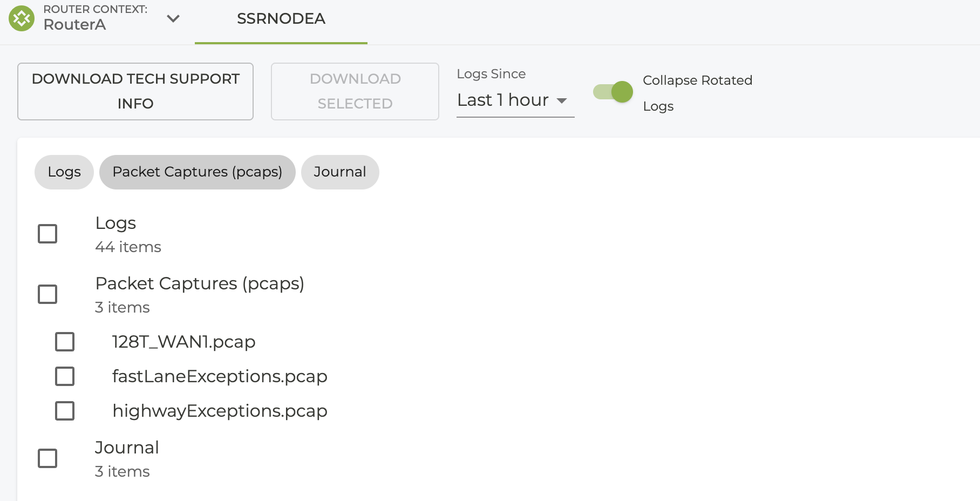Check the highwayExceptions.pcap checkbox

pyautogui.click(x=65, y=411)
